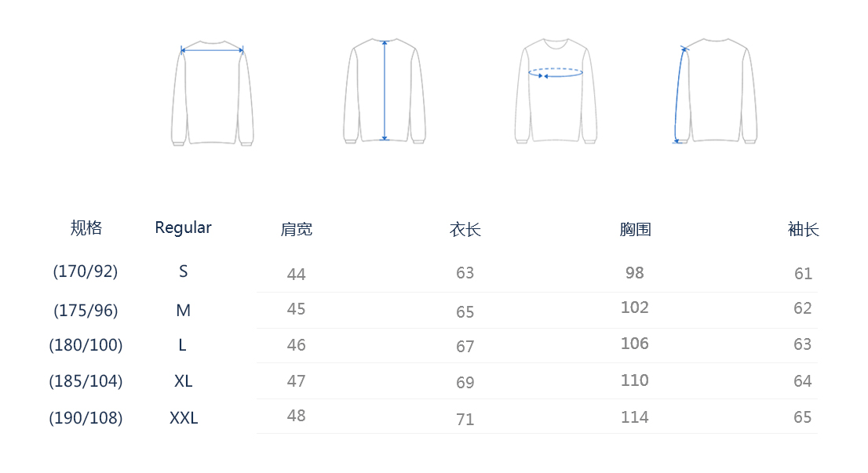Select size L row label
This screenshot has height=473, width=868.
(x=183, y=345)
